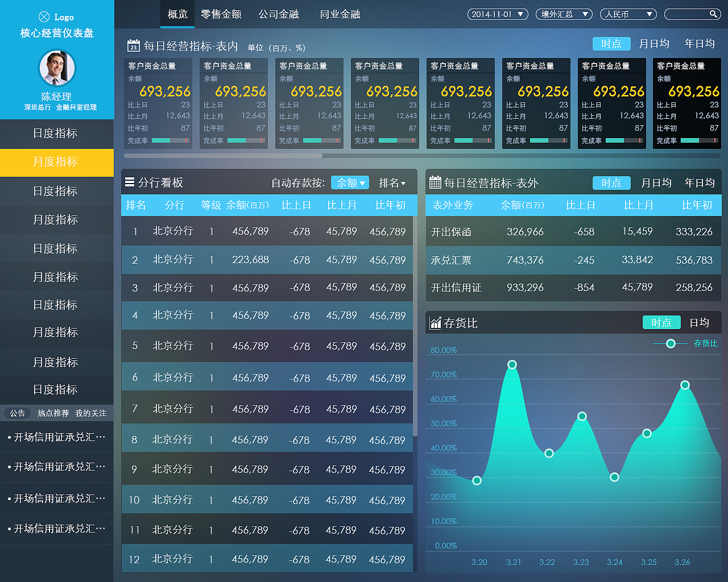728x582 pixels.
Task: Click the 存货比 legend marker
Action: click(x=671, y=343)
